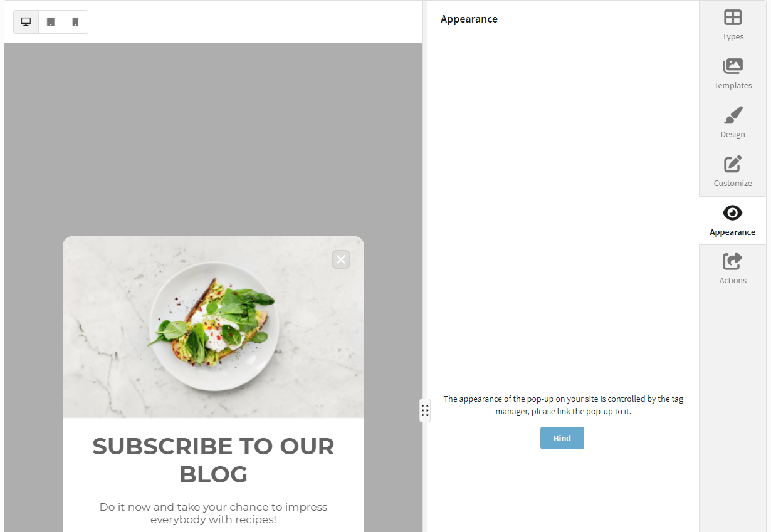Click the Bind button
Image resolution: width=771 pixels, height=532 pixels.
(562, 438)
